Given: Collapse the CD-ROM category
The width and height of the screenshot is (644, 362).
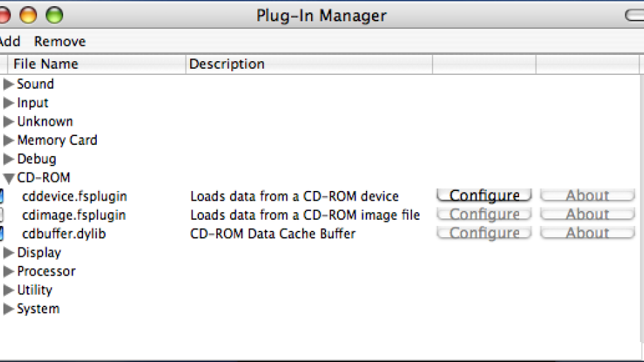Looking at the screenshot, I should click(x=8, y=178).
